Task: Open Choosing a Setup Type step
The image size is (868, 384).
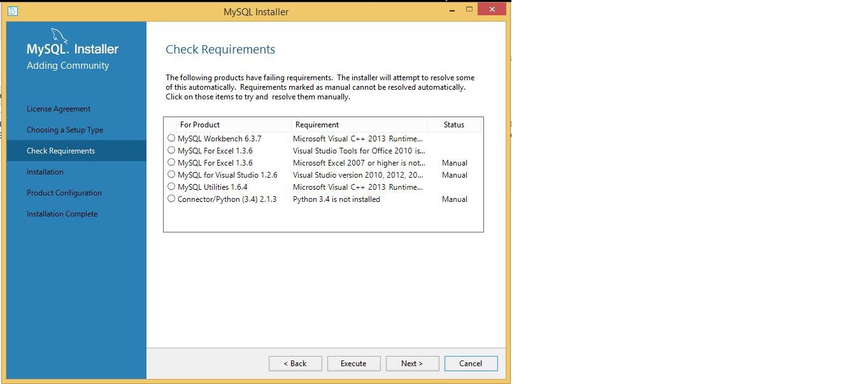Action: [x=65, y=130]
